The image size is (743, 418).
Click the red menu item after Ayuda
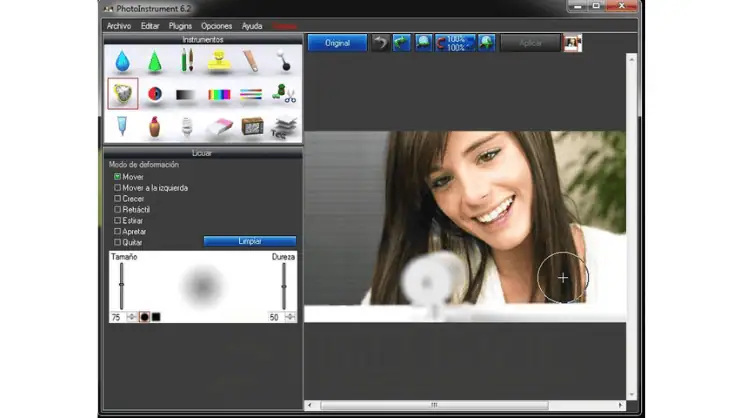point(284,26)
